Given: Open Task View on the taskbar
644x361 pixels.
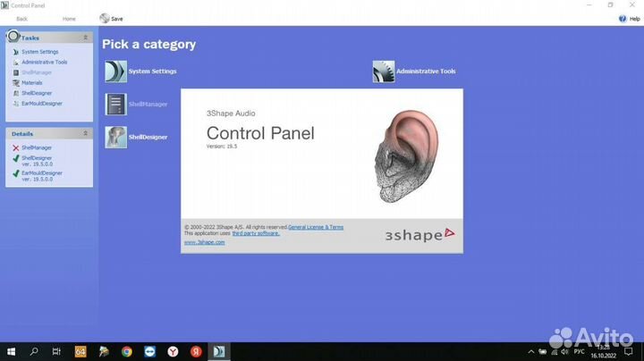Looking at the screenshot, I should tap(56, 351).
